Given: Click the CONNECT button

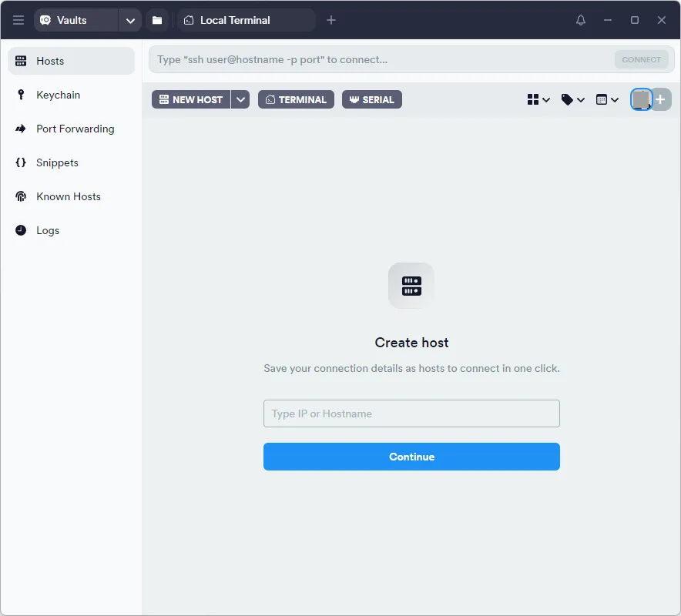Looking at the screenshot, I should coord(641,59).
